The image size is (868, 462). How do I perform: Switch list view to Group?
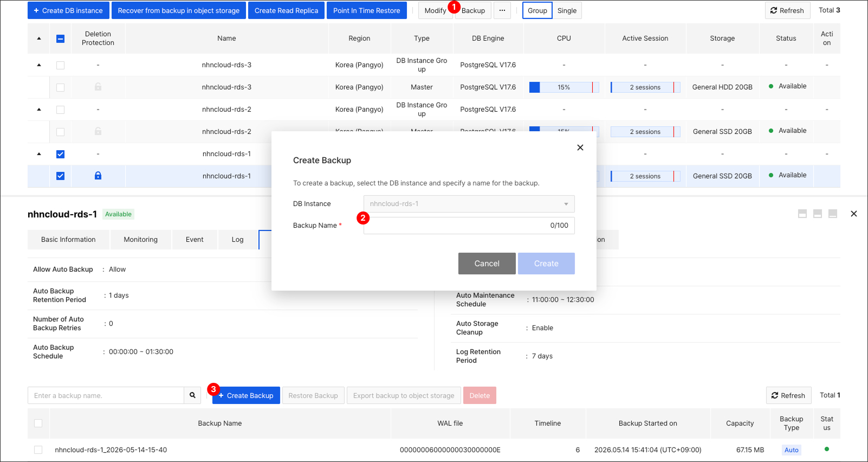tap(537, 10)
